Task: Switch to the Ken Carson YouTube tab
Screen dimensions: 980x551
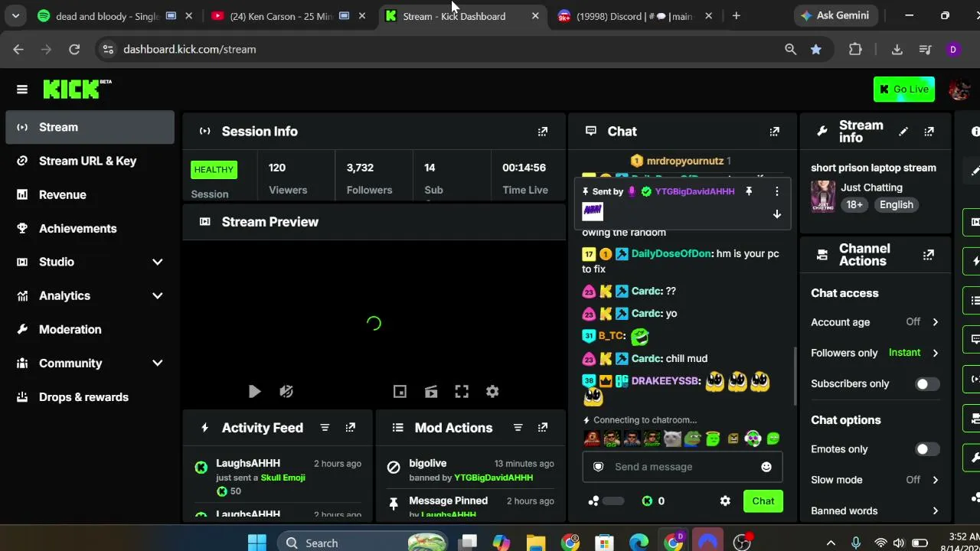Action: (x=282, y=16)
